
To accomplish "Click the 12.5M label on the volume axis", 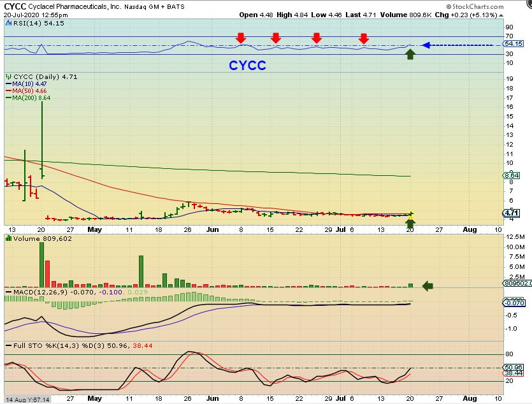I will (515, 236).
